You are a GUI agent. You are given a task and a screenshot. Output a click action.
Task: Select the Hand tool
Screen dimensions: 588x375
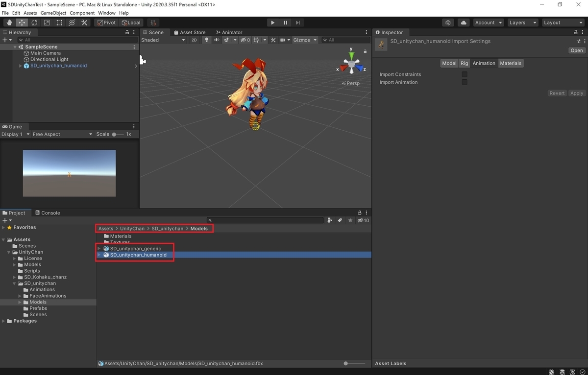click(9, 23)
